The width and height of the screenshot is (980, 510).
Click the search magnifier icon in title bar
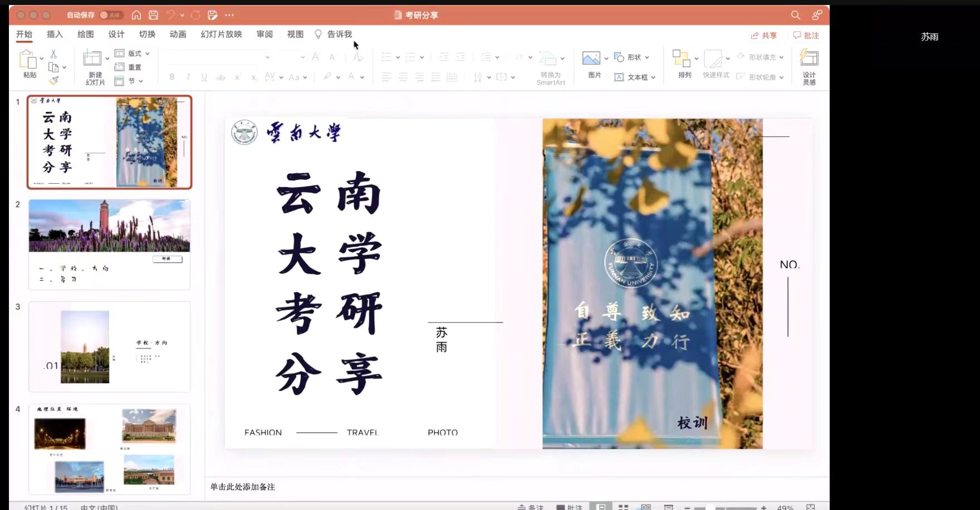pyautogui.click(x=795, y=15)
